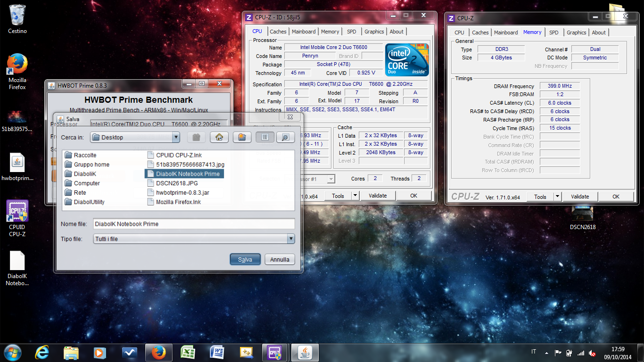Click DSCN2618 desktop image icon
644x362 pixels.
click(583, 218)
